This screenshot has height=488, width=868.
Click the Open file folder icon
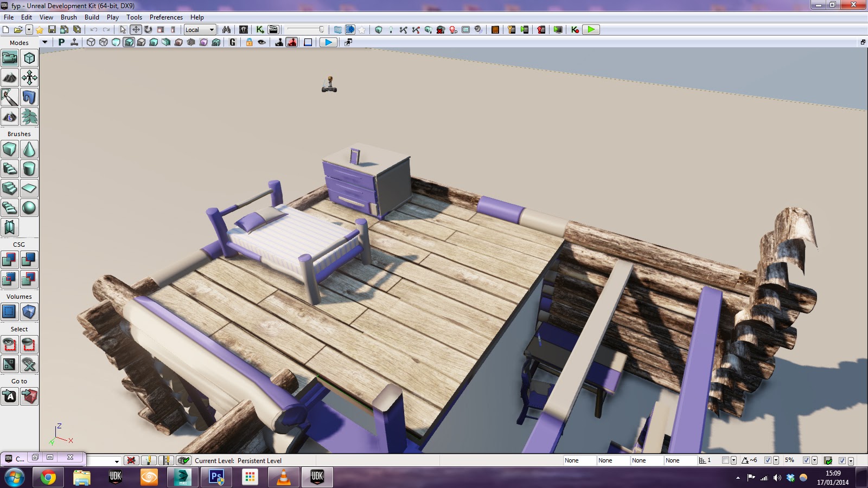click(x=18, y=30)
